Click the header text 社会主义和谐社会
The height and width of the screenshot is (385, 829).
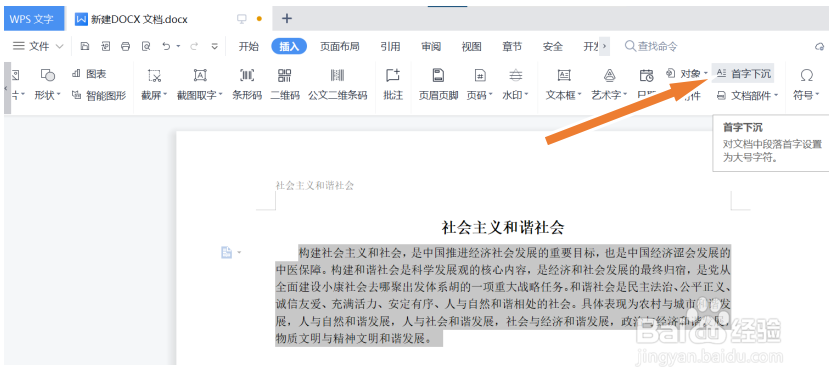315,185
